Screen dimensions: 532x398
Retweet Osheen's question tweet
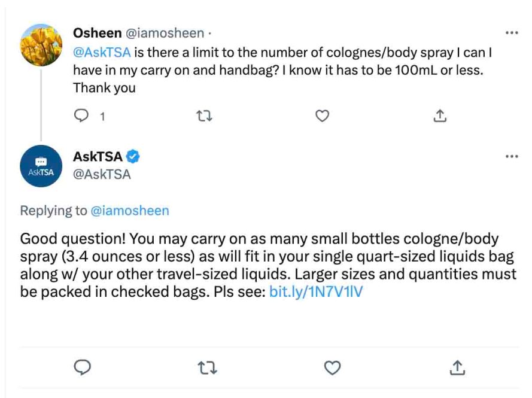[205, 116]
